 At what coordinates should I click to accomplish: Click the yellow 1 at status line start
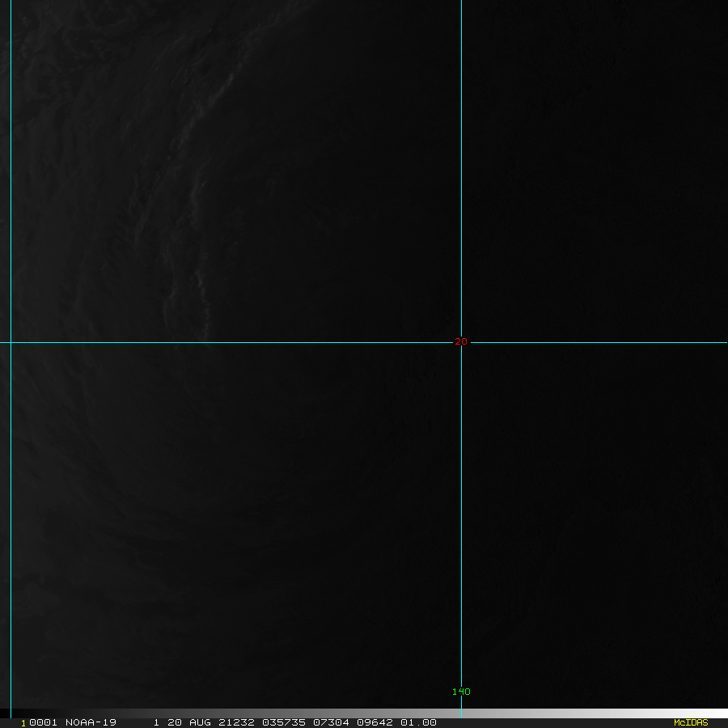pyautogui.click(x=23, y=722)
